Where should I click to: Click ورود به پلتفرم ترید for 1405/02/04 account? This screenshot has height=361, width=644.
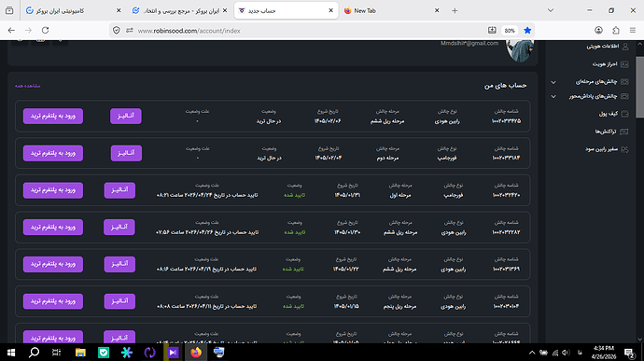[53, 153]
